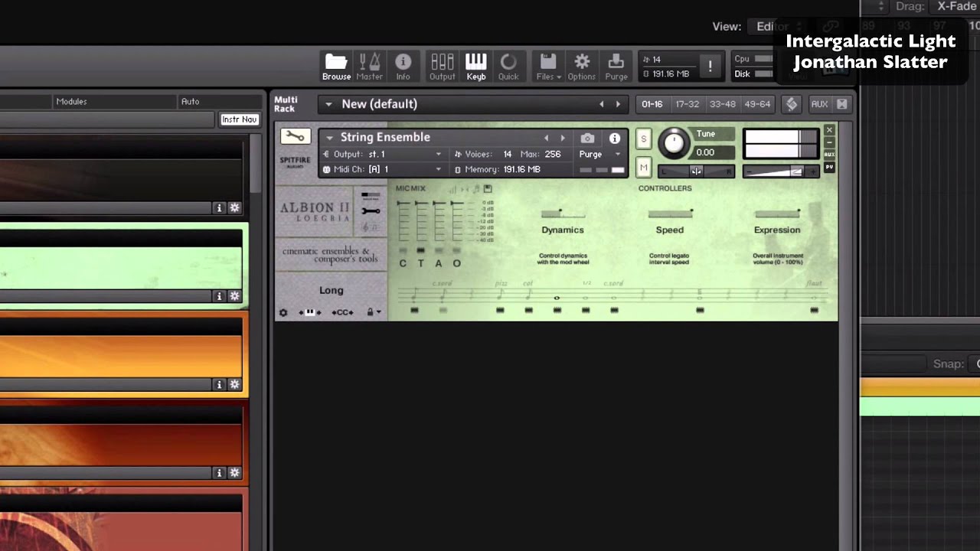Open Albion expert wrench view
The width and height of the screenshot is (980, 551).
(x=371, y=210)
